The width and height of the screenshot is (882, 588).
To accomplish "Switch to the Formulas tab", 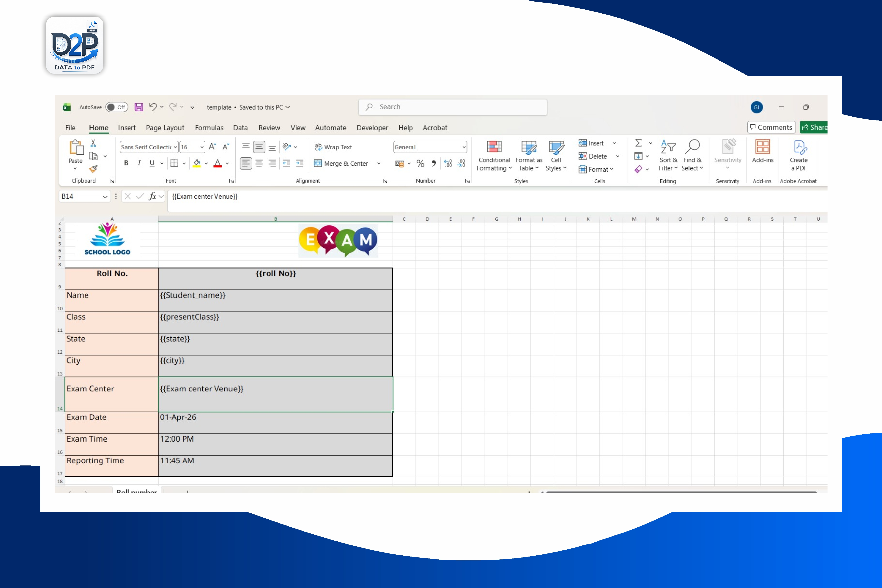I will [x=209, y=128].
